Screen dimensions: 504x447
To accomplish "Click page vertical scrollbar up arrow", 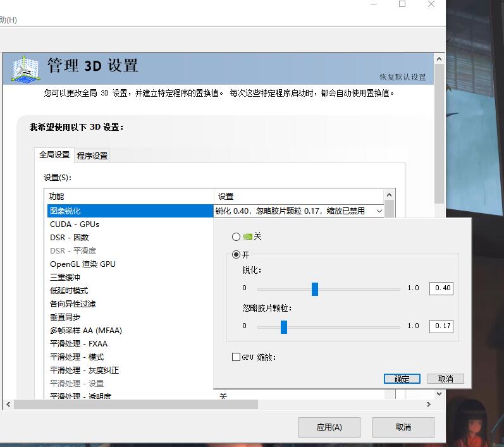I will coord(439,59).
